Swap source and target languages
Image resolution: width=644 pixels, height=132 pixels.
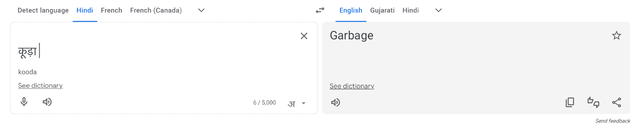click(x=320, y=10)
